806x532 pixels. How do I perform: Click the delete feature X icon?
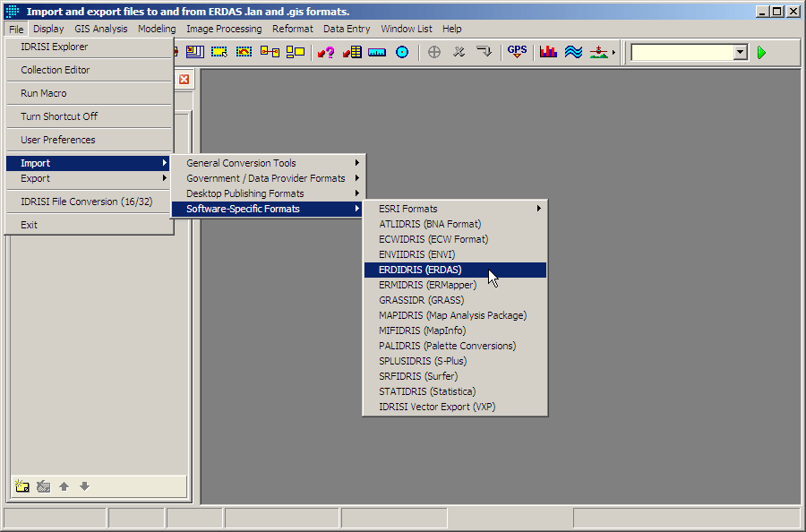459,52
